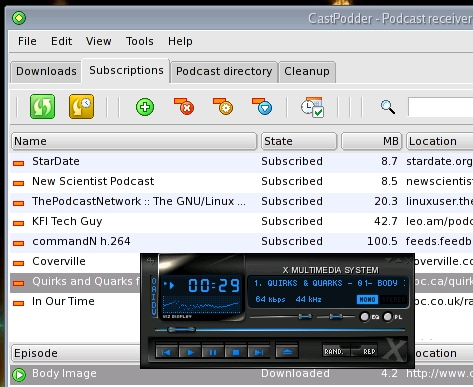Add a new feed with green plus icon
473x387 pixels.
(x=145, y=107)
